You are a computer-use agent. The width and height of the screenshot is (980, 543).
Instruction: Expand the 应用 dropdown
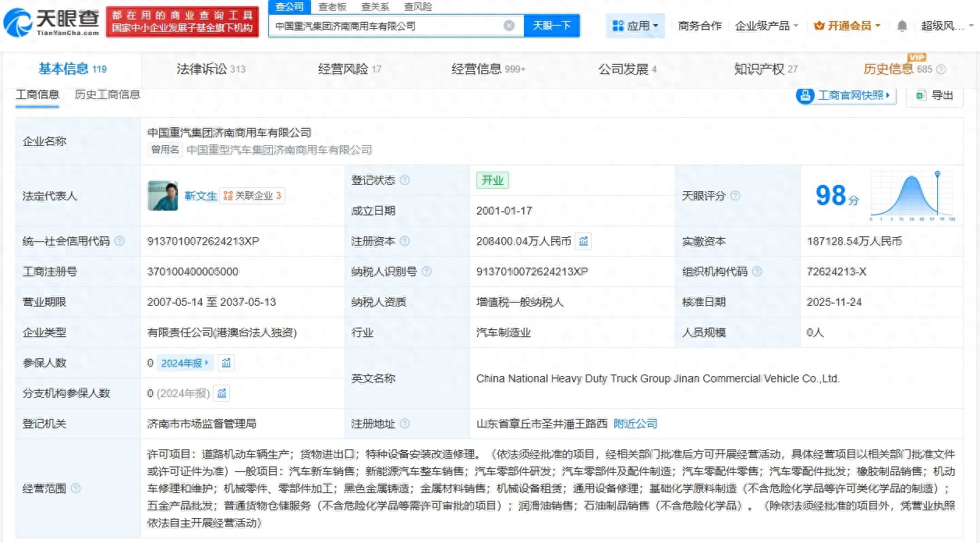(x=635, y=26)
